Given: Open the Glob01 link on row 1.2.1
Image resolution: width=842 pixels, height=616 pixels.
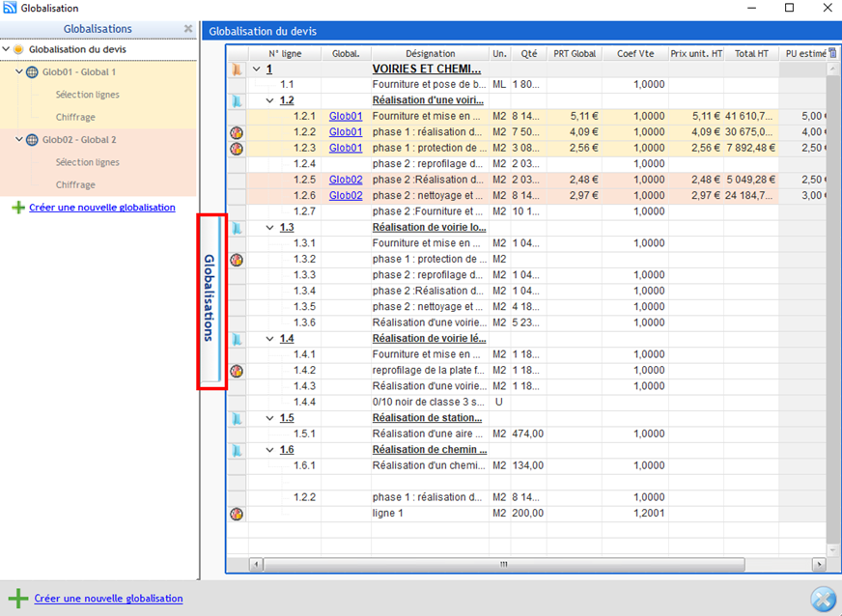Looking at the screenshot, I should click(x=346, y=116).
